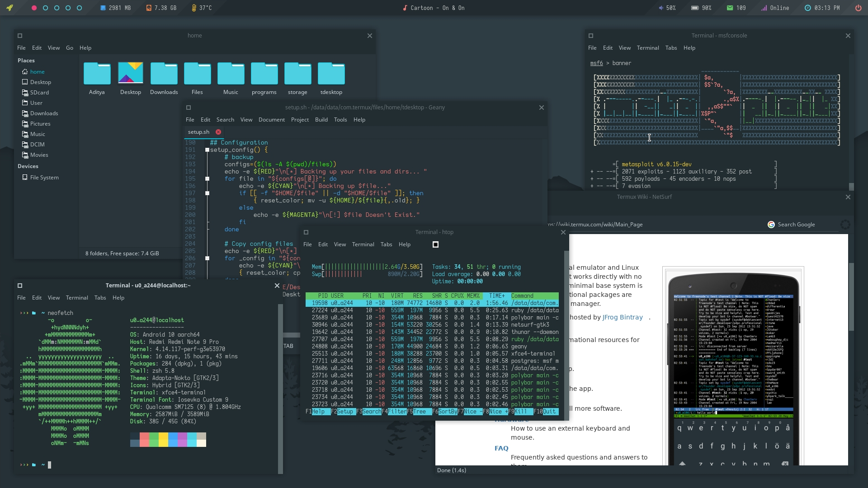Collapse the setup_config() fold at line 191
Screen dimensions: 868x488
[207, 150]
